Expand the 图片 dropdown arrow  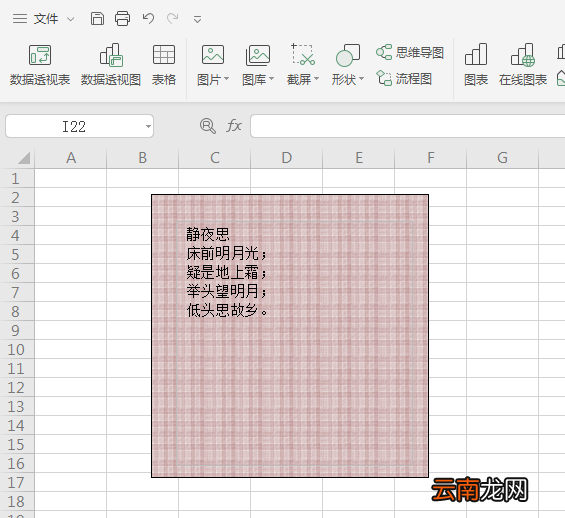pyautogui.click(x=227, y=79)
